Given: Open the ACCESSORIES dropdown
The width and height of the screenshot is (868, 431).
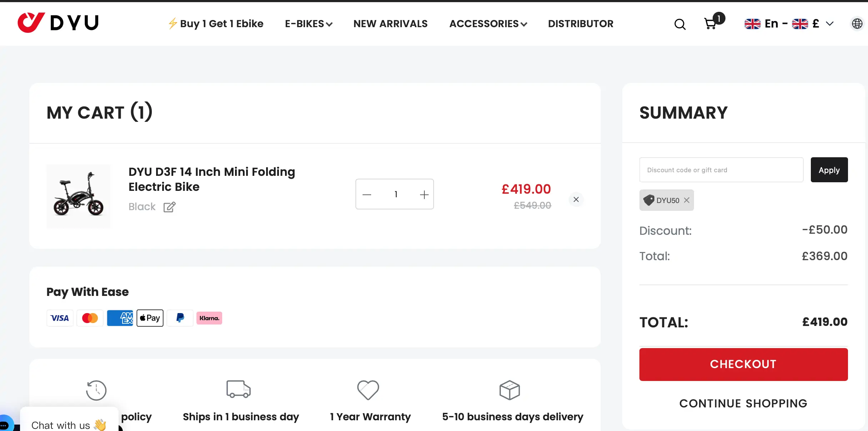Looking at the screenshot, I should pyautogui.click(x=488, y=24).
